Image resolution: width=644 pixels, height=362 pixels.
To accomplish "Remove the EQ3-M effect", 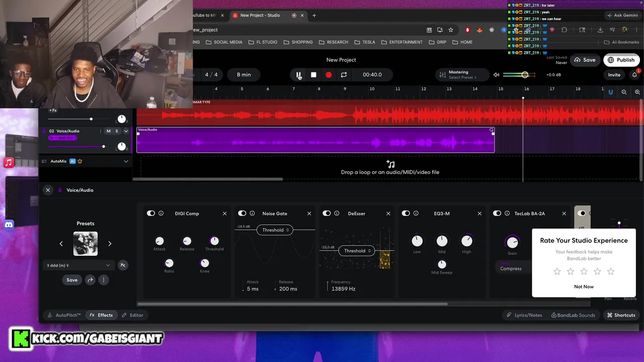I will pos(479,214).
